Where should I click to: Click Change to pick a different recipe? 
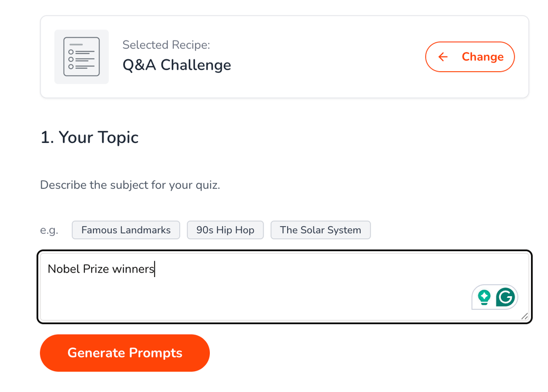[x=470, y=56]
